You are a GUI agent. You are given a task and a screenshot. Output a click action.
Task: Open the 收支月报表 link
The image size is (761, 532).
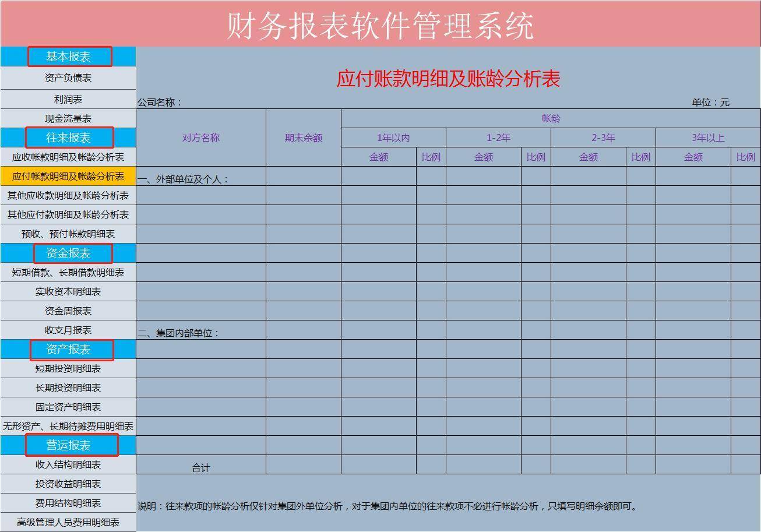tap(68, 330)
